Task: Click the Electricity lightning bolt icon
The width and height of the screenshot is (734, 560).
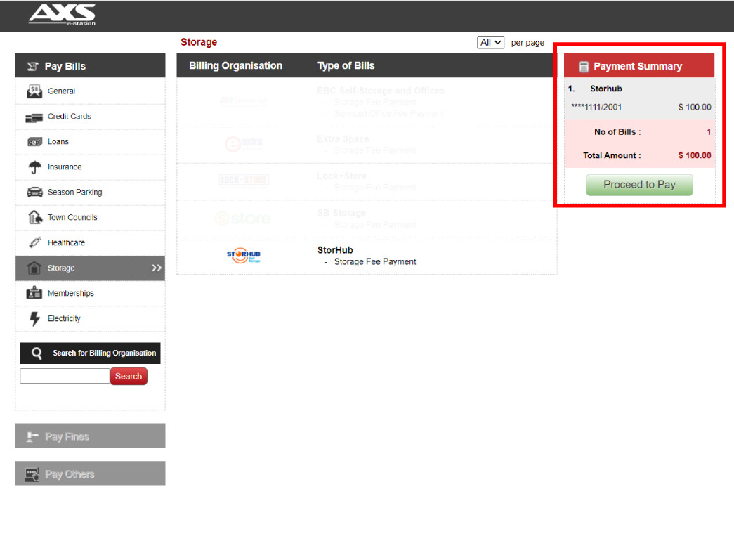Action: point(34,318)
